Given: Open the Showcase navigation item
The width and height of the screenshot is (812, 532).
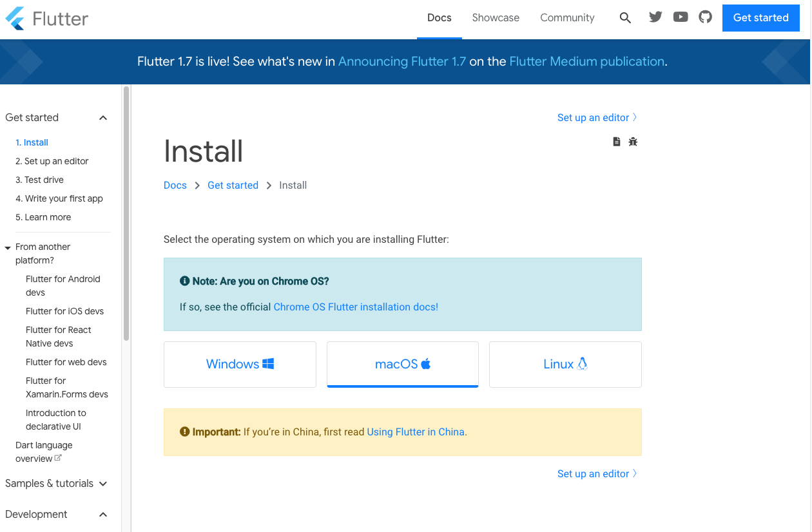Looking at the screenshot, I should click(496, 18).
